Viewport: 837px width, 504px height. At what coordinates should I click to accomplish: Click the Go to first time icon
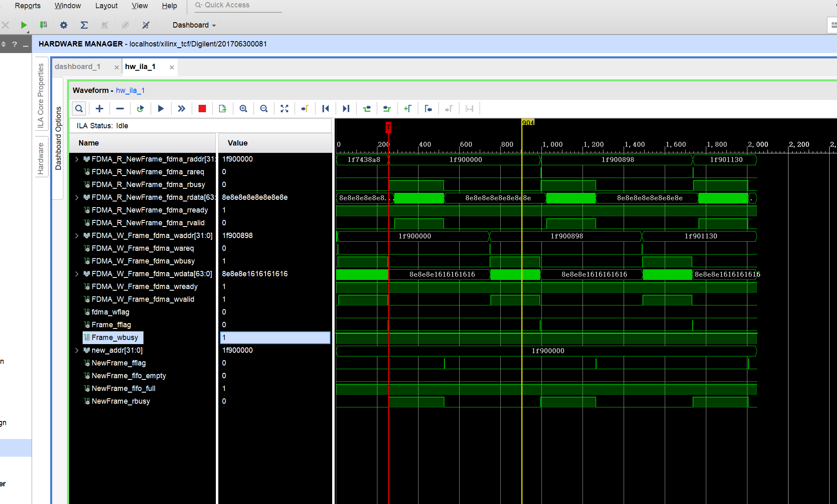coord(325,109)
